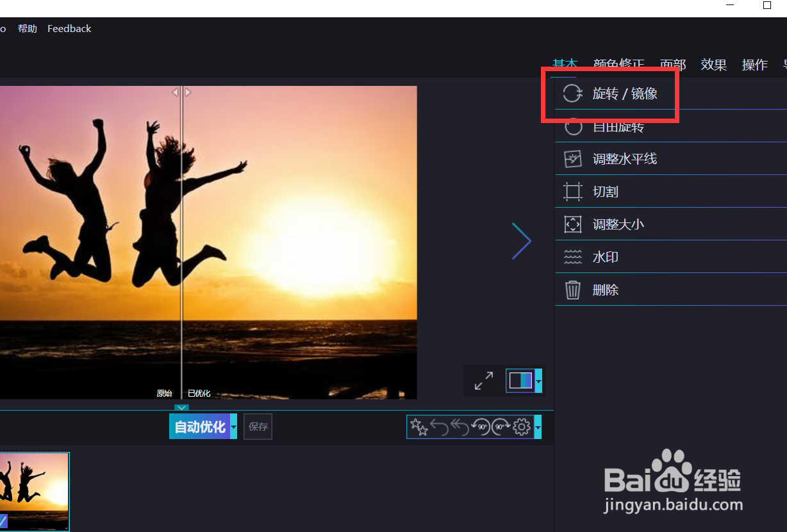Viewport: 787px width, 532px height.
Task: Click the single undo arrow icon
Action: (439, 427)
